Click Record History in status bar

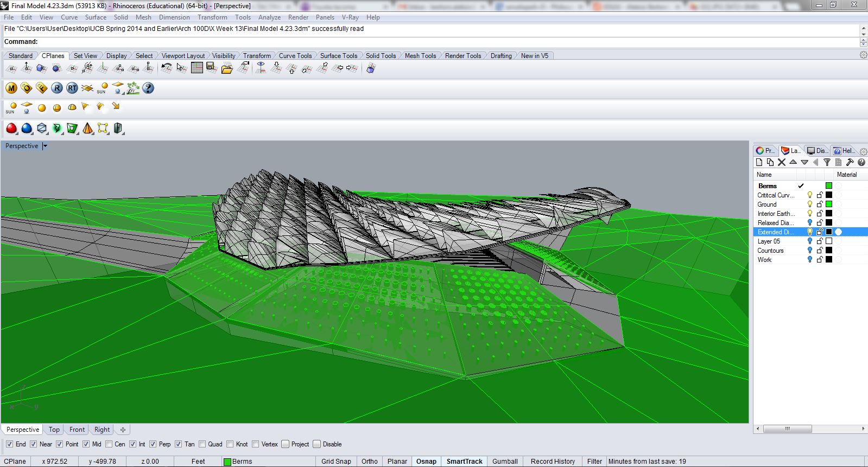click(553, 462)
